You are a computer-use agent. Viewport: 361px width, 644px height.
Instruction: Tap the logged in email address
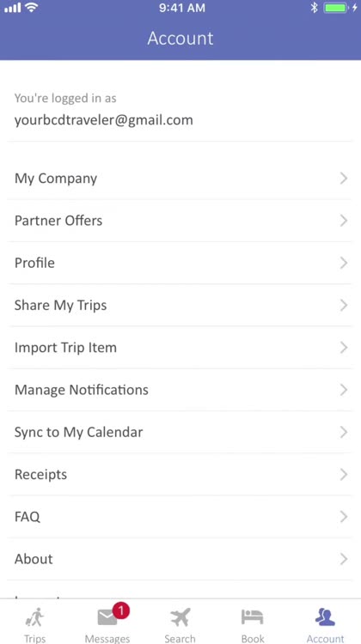[104, 120]
